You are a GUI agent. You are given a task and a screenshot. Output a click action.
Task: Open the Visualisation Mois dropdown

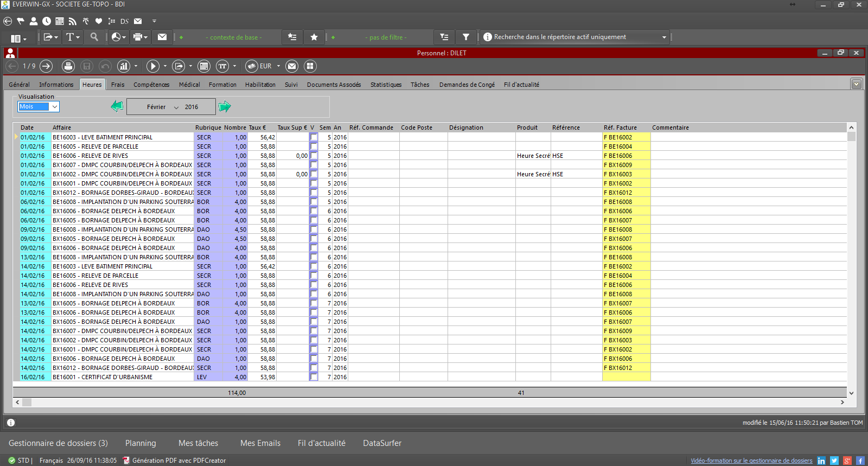[x=54, y=107]
